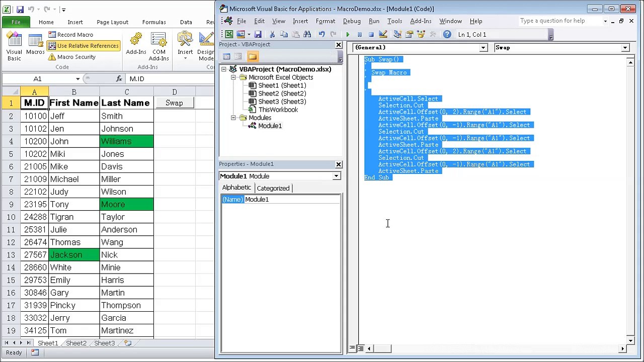644x362 pixels.
Task: Click the green Jackson cell
Action: (x=74, y=255)
